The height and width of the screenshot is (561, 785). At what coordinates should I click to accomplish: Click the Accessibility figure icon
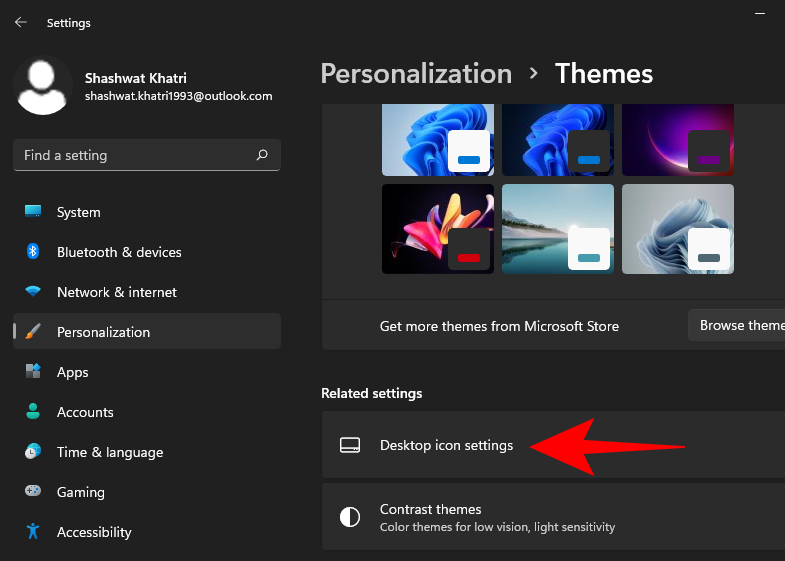(33, 532)
